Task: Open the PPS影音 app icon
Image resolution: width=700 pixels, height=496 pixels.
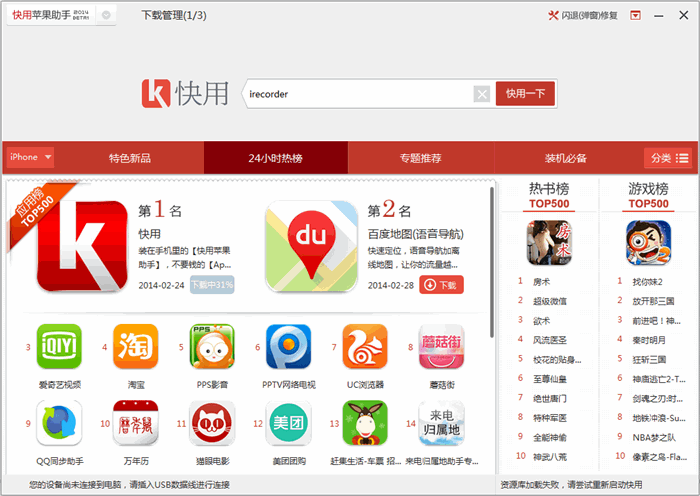Action: (212, 346)
